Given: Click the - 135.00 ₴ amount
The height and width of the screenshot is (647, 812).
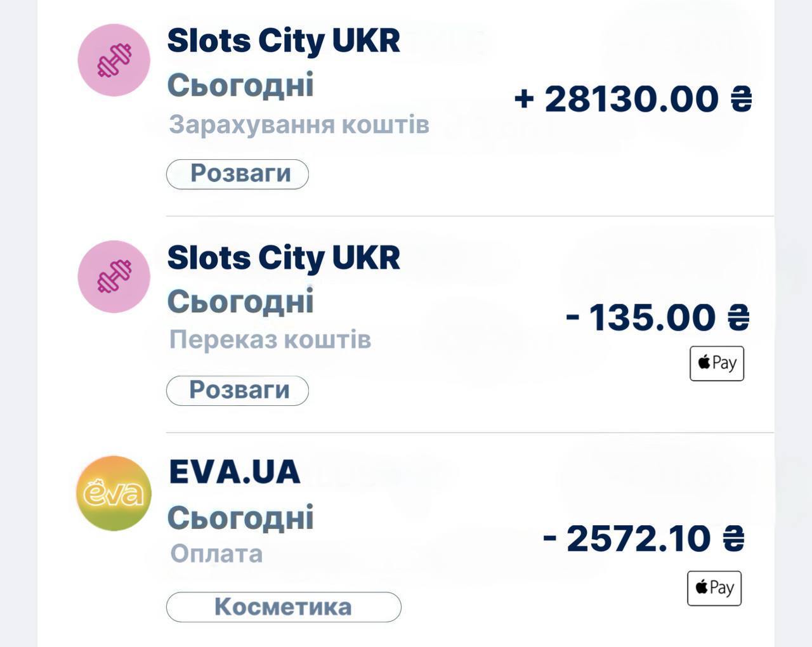Looking at the screenshot, I should pyautogui.click(x=657, y=317).
